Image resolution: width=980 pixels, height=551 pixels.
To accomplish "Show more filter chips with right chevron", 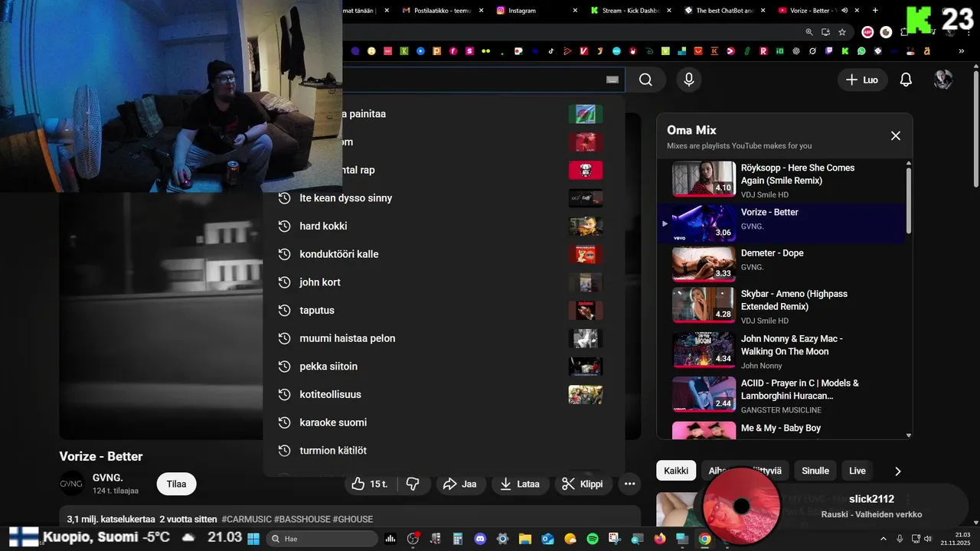I will (x=898, y=471).
